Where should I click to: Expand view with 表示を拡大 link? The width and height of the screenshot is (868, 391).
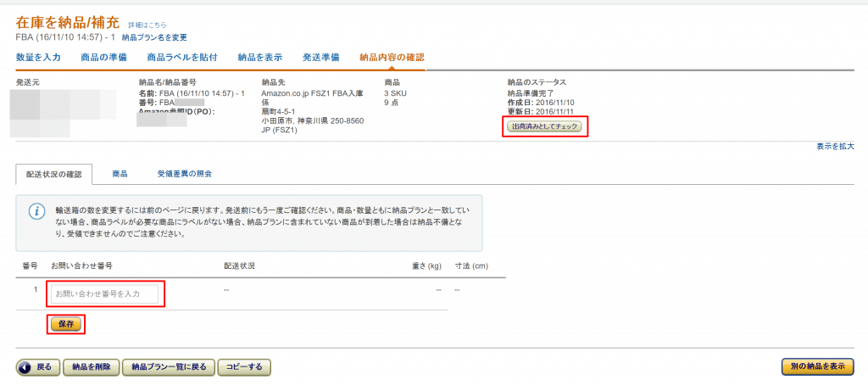(x=835, y=146)
